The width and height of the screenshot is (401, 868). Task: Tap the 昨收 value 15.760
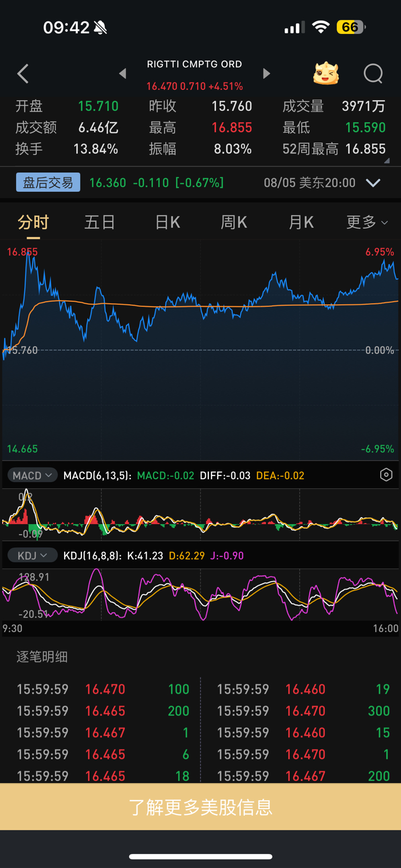232,106
